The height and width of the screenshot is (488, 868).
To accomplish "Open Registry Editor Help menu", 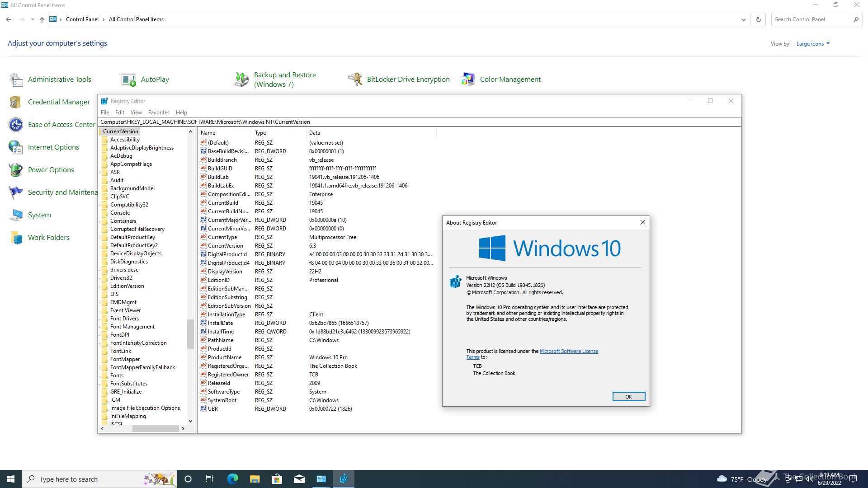I will tap(181, 113).
